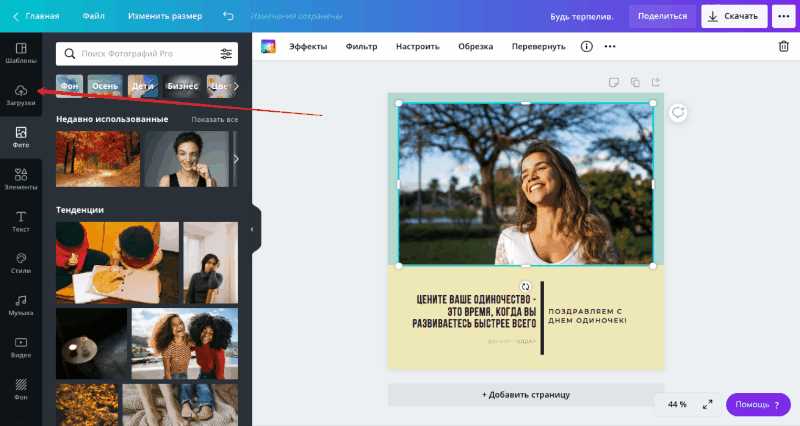Show more recently used photos arrow
800x426 pixels.
(236, 159)
